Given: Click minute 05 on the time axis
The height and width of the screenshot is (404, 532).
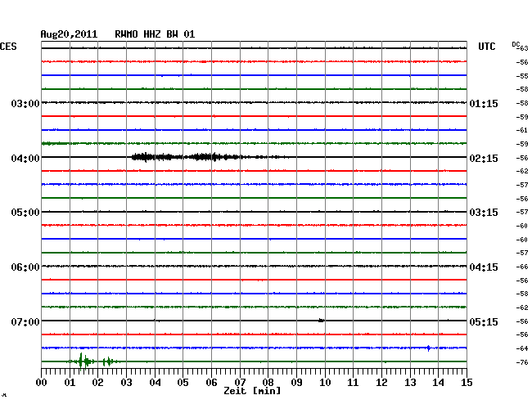Looking at the screenshot, I should coord(183,383).
